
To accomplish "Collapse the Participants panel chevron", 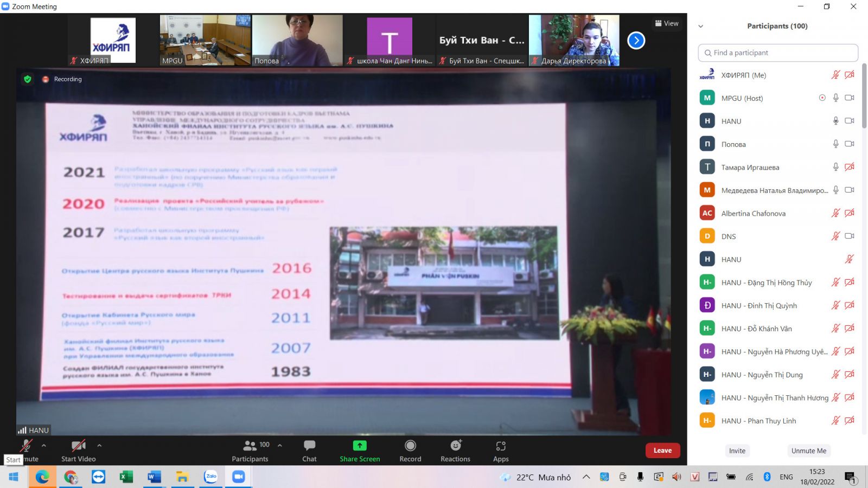I will pos(700,26).
